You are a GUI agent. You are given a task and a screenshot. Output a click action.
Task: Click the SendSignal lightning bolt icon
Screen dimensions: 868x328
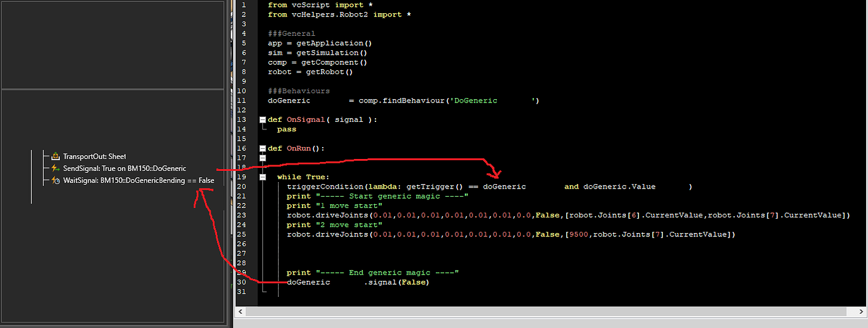coord(55,168)
